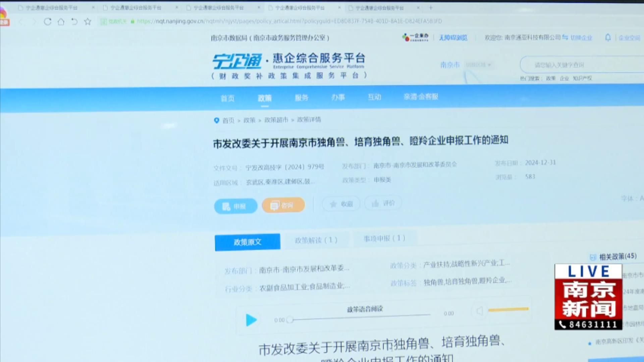644x362 pixels.
Task: Click the audio progress slider handle
Action: (x=290, y=320)
